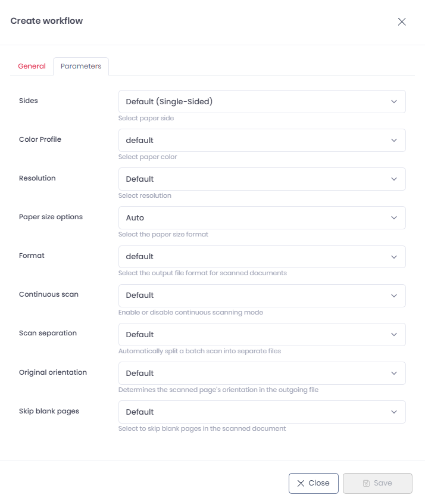This screenshot has width=425, height=504.
Task: Open the Resolution dropdown
Action: pyautogui.click(x=262, y=179)
